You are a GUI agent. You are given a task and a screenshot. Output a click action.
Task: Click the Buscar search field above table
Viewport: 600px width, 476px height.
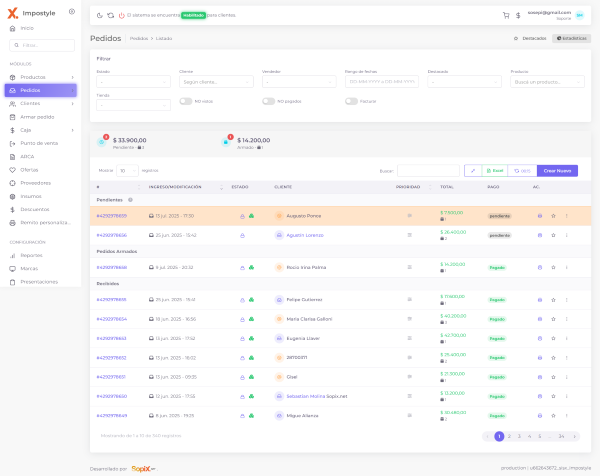tap(428, 171)
